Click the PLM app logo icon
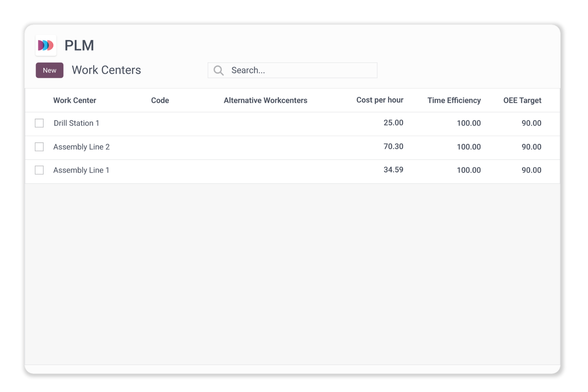Viewport: 588px width, 392px height. point(46,45)
